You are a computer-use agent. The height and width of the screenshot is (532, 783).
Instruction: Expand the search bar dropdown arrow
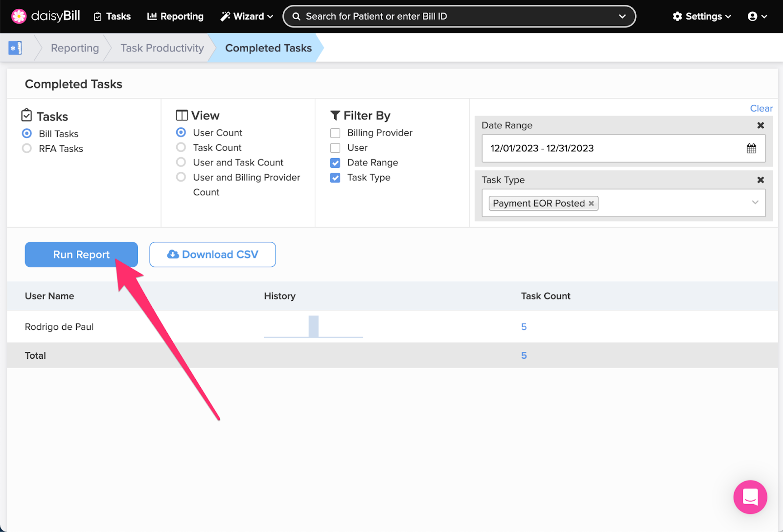click(x=622, y=16)
